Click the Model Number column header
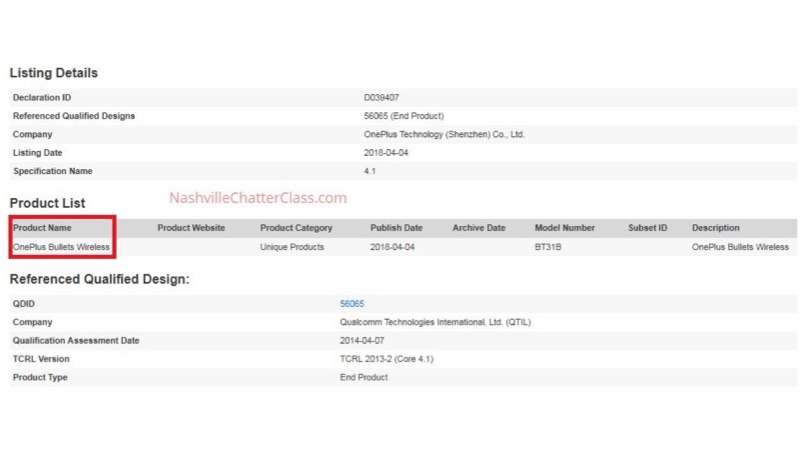 point(564,228)
